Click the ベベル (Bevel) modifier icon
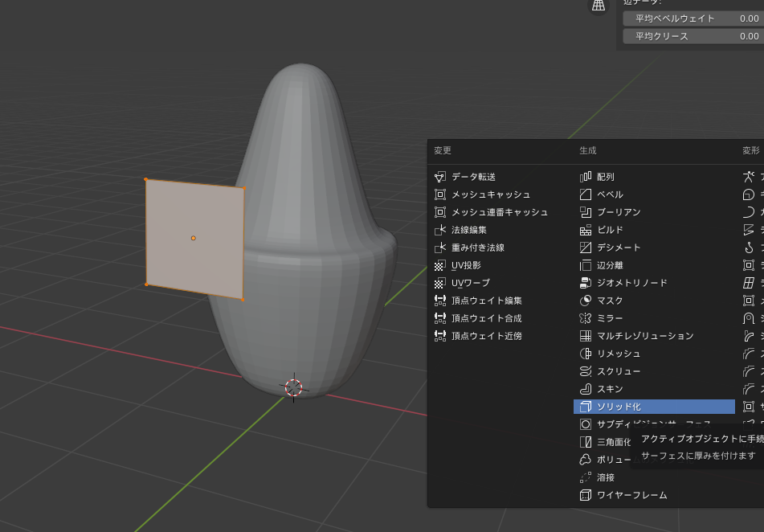 point(586,194)
